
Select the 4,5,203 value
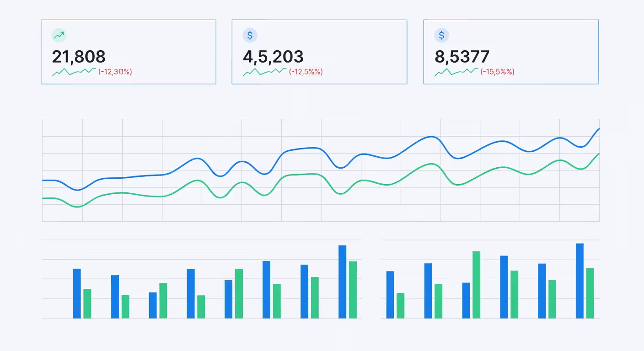pyautogui.click(x=273, y=57)
